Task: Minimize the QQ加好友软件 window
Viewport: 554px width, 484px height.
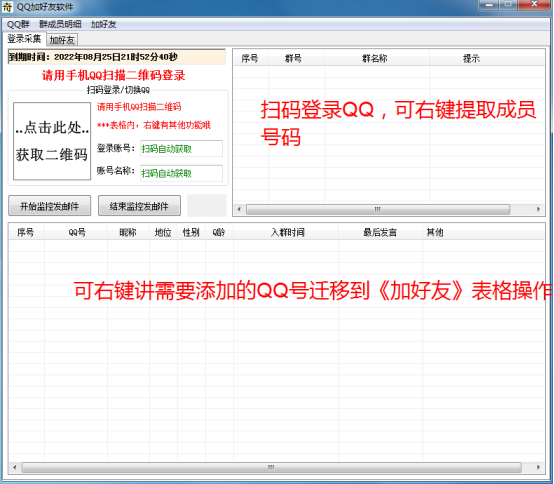Action: click(x=489, y=5)
